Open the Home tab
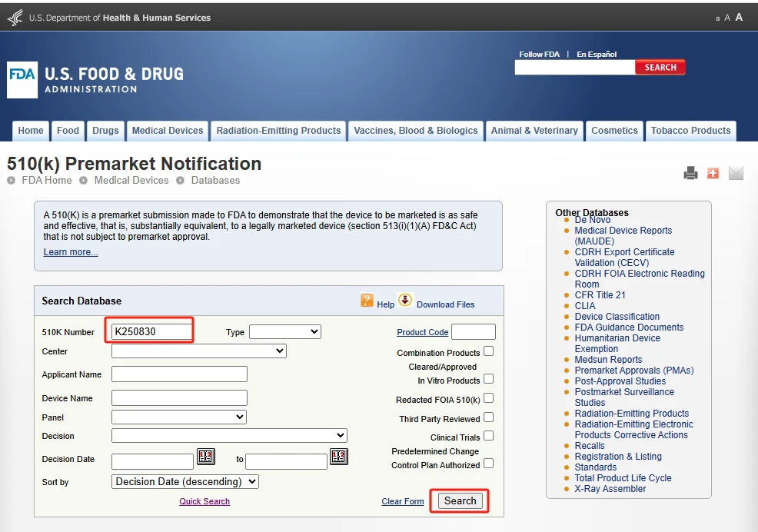758x532 pixels. (x=31, y=131)
